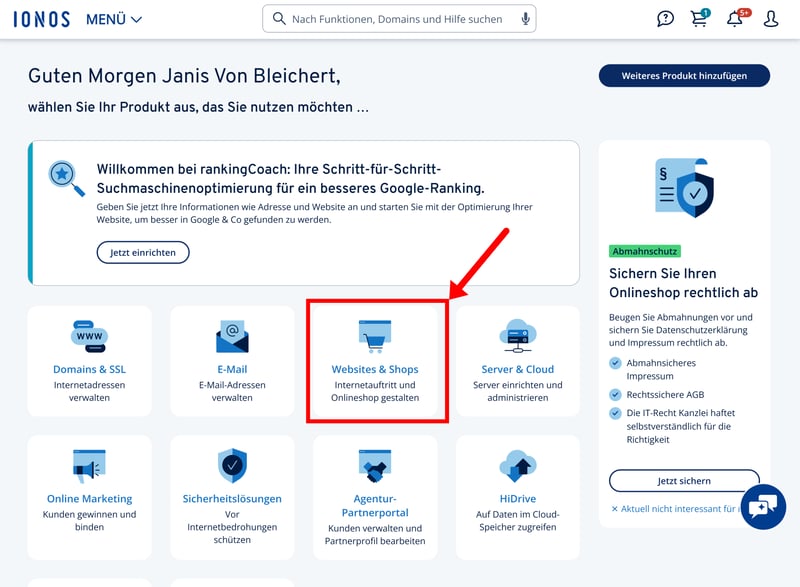The width and height of the screenshot is (800, 587).
Task: Open the E-Mail product tile
Action: coord(232,360)
